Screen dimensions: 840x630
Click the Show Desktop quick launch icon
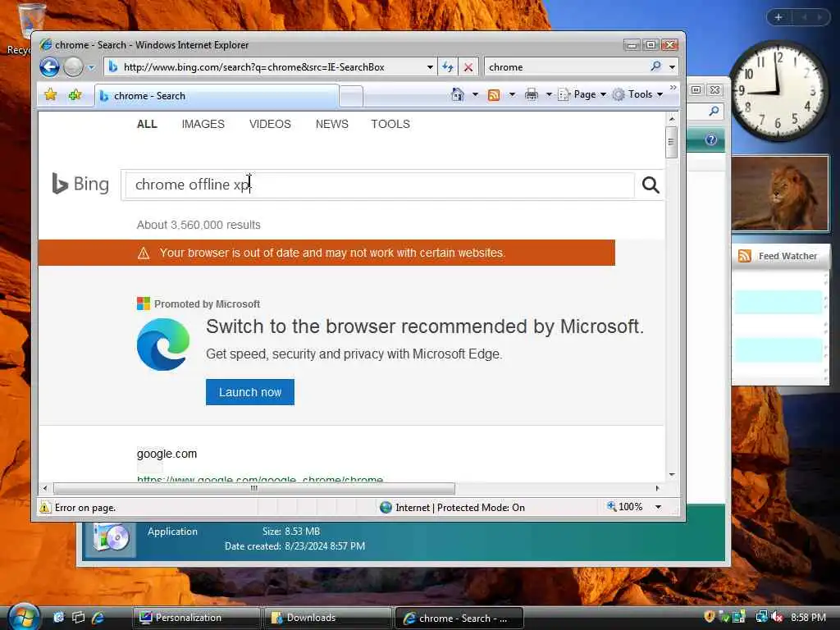58,618
